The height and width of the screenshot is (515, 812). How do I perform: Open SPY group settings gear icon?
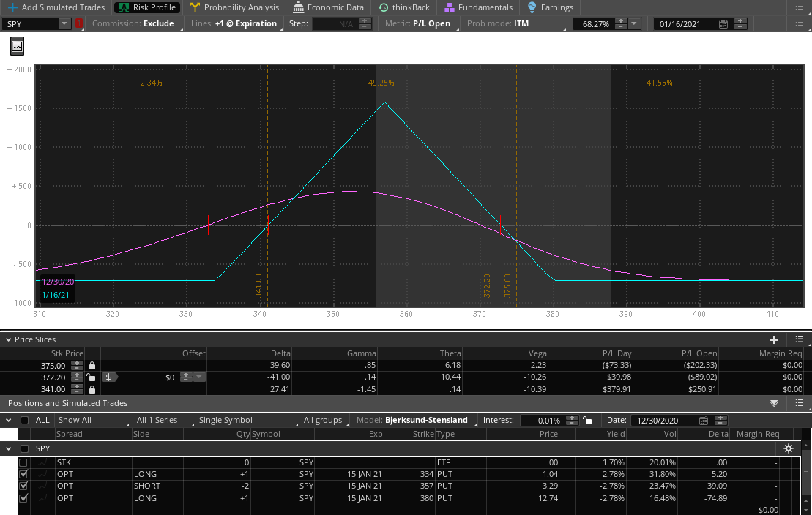[789, 448]
